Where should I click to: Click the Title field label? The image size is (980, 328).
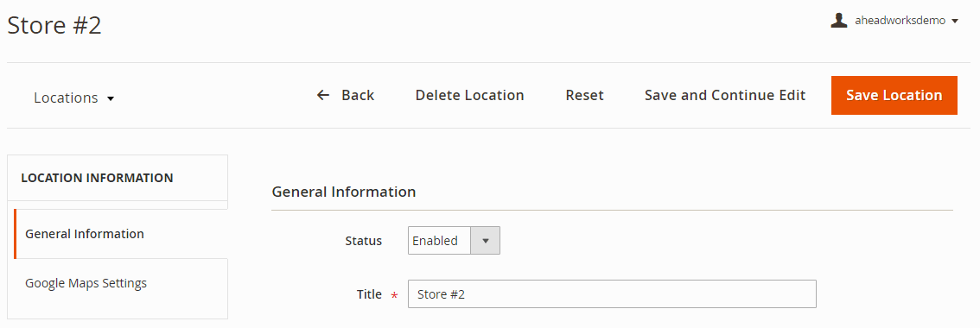(x=369, y=294)
